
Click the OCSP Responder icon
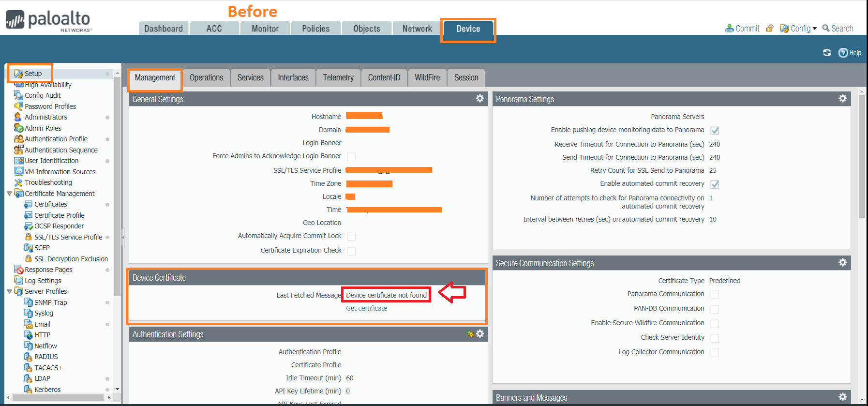(x=28, y=226)
